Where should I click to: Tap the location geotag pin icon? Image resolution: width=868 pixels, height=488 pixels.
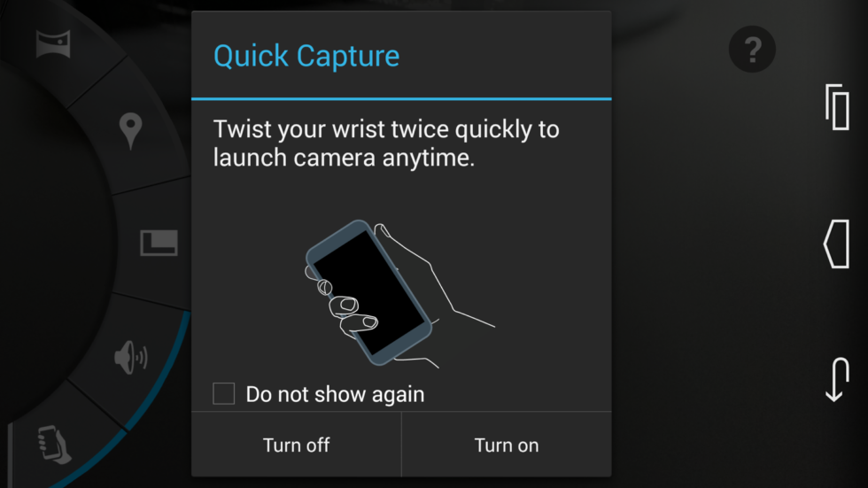(131, 130)
